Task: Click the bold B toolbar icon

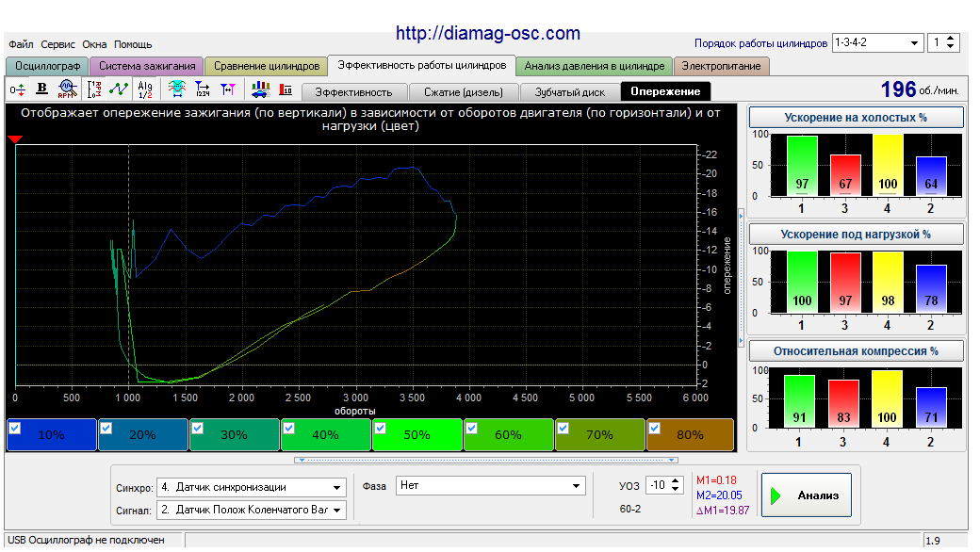Action: (x=41, y=89)
